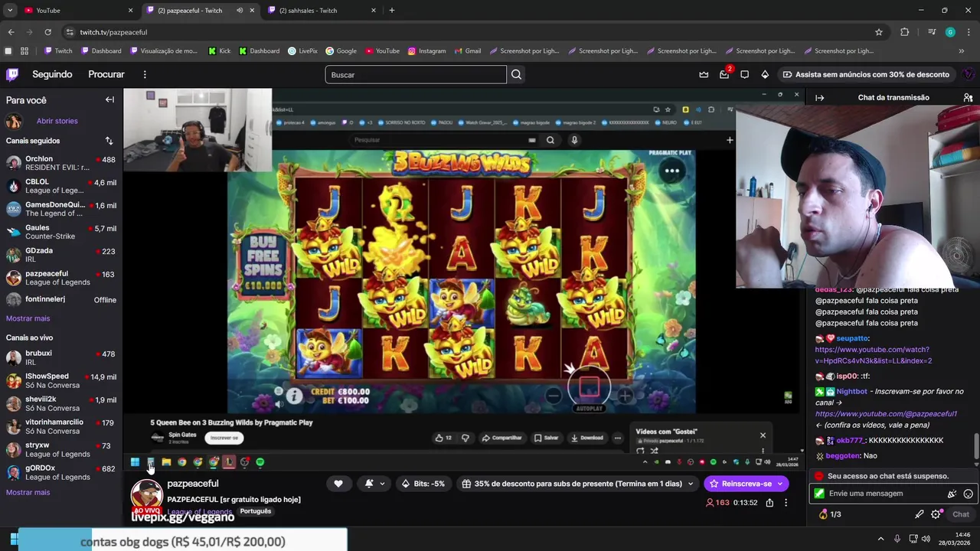Toggle the tray microphone icon
Viewport: 980px width, 551px height.
897,539
